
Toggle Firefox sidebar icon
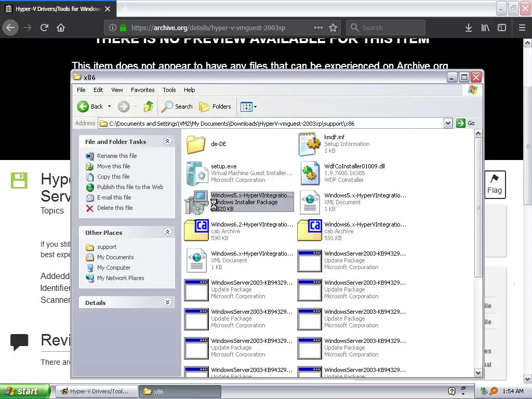tap(502, 28)
